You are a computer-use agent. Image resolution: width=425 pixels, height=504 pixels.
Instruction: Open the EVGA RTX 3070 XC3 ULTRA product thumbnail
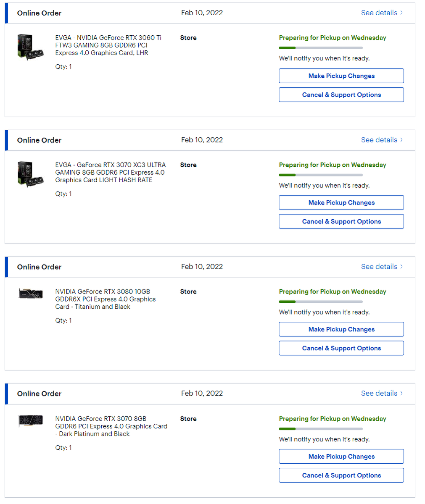31,173
